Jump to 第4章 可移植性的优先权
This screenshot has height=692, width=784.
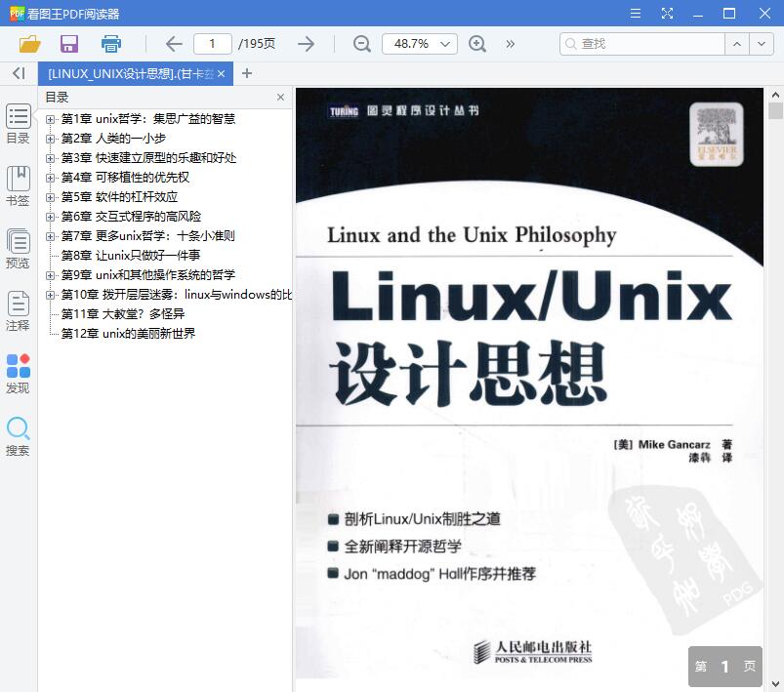click(x=126, y=178)
